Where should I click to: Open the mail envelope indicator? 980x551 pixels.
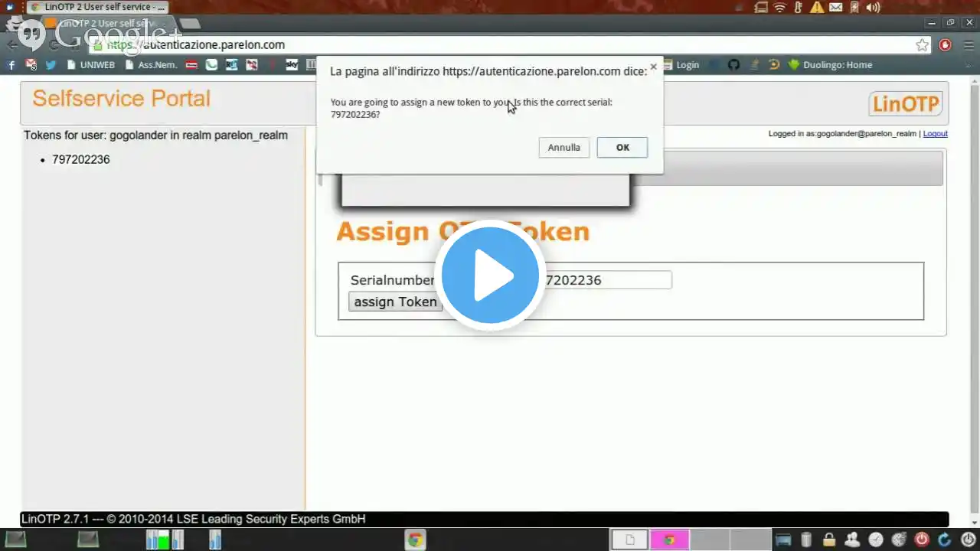pyautogui.click(x=835, y=7)
